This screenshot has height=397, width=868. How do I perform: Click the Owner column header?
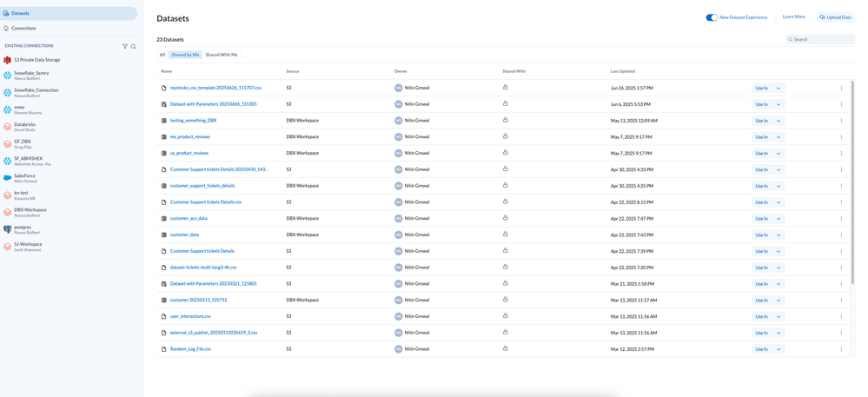401,71
